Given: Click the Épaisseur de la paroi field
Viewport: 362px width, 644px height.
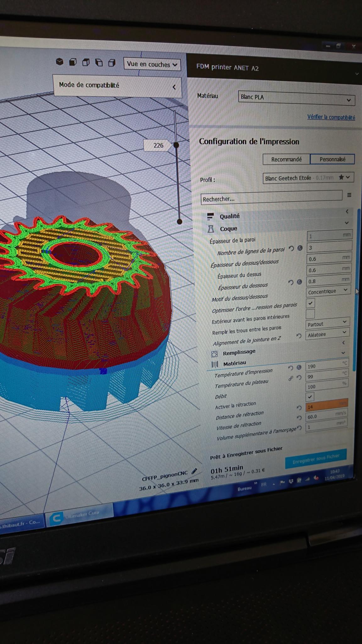Looking at the screenshot, I should pyautogui.click(x=329, y=236).
